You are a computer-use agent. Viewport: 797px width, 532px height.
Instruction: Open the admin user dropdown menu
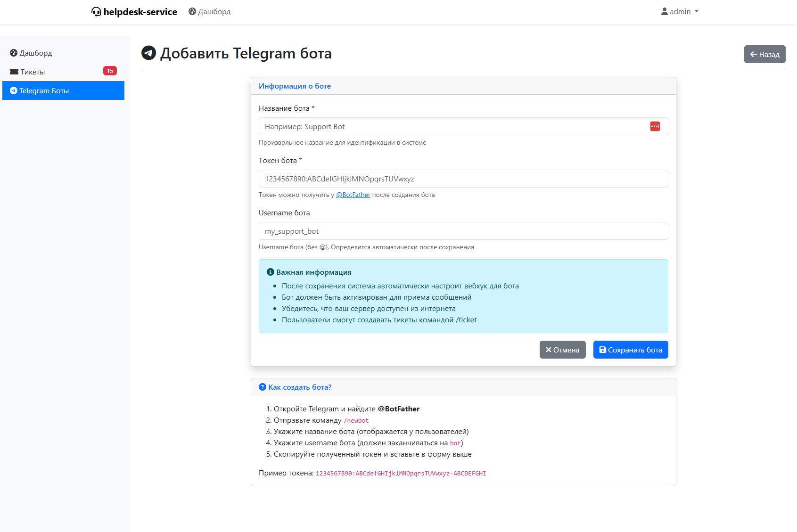[x=679, y=12]
